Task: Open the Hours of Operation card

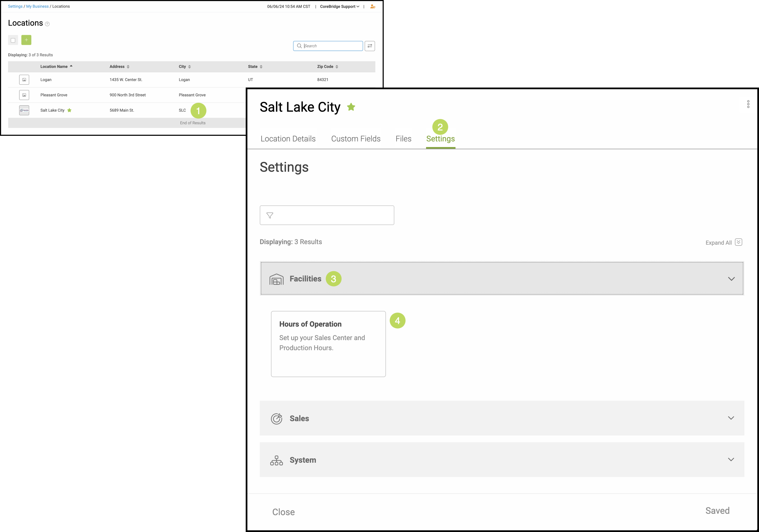Action: click(x=328, y=343)
